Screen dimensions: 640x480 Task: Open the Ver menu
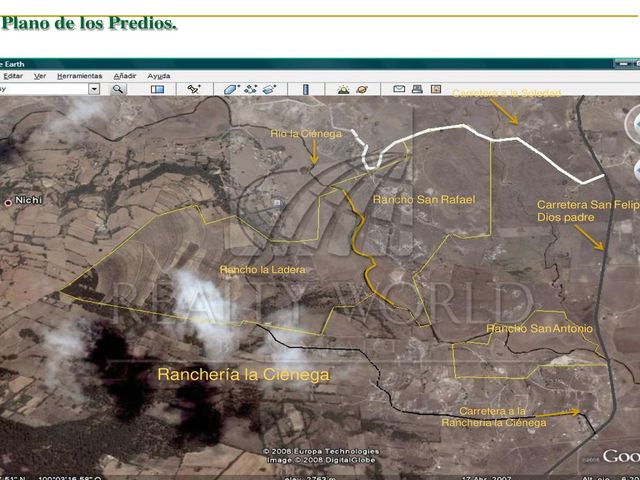tap(40, 76)
